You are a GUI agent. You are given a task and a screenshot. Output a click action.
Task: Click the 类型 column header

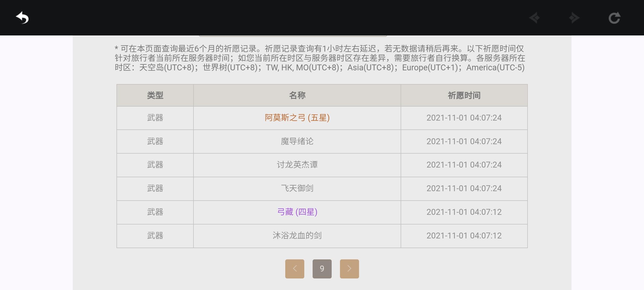[x=155, y=95]
